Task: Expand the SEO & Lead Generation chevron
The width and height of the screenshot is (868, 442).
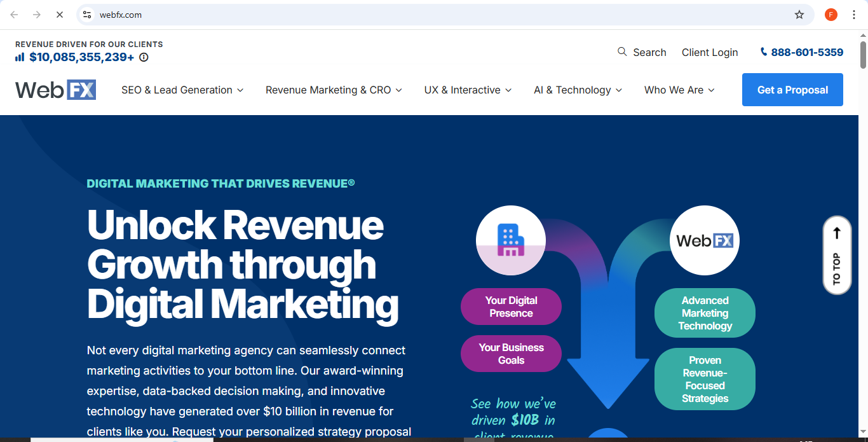Action: 240,90
